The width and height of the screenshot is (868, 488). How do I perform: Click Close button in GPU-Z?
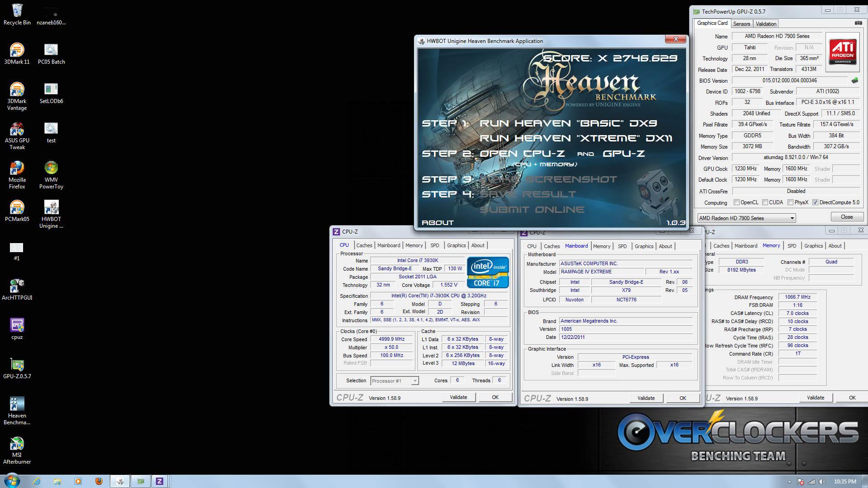pos(846,217)
